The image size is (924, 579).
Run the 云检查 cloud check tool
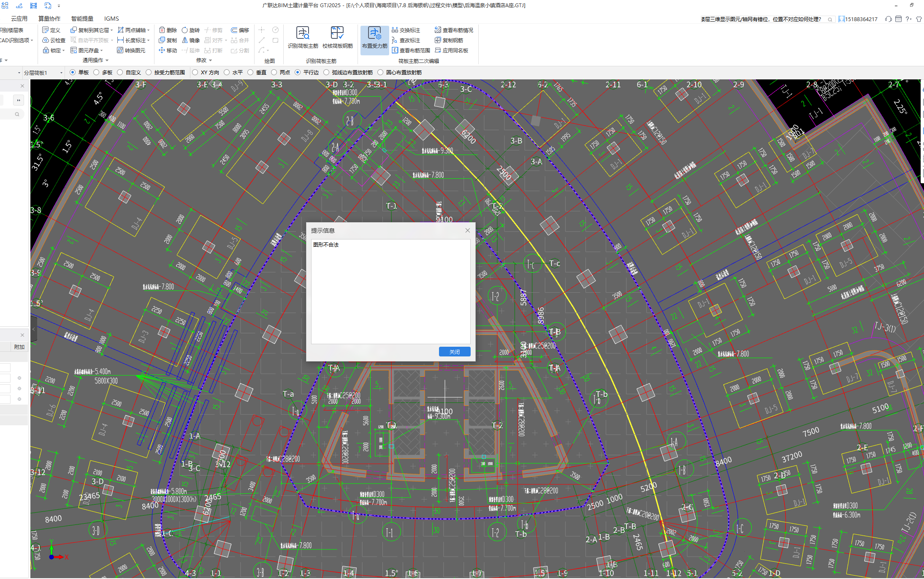tap(54, 40)
